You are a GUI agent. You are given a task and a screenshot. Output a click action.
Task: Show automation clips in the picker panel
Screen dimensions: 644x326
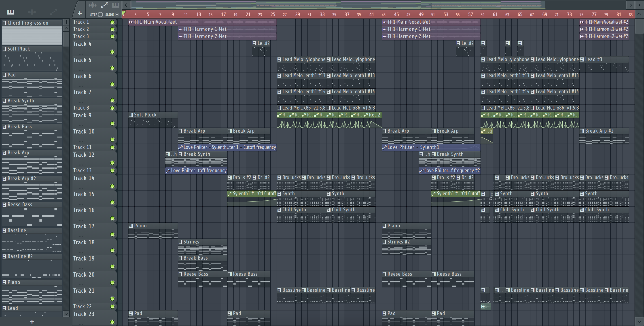click(53, 12)
